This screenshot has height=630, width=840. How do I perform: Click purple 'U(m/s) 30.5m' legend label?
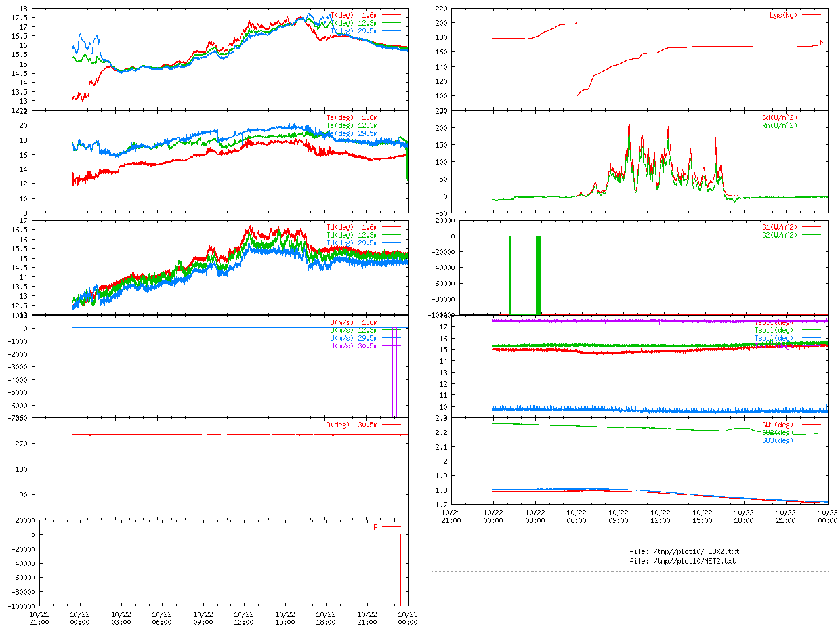point(354,346)
